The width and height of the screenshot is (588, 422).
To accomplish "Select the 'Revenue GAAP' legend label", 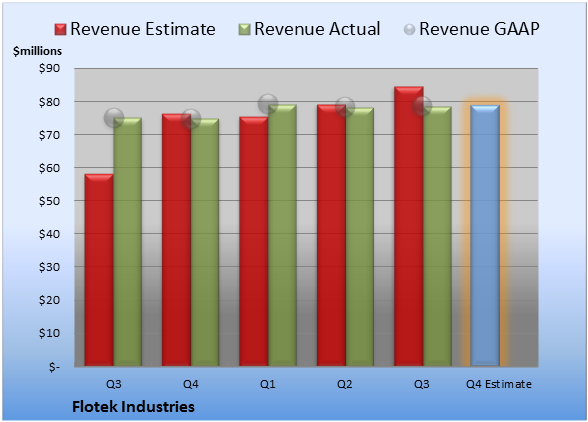I will pos(479,29).
